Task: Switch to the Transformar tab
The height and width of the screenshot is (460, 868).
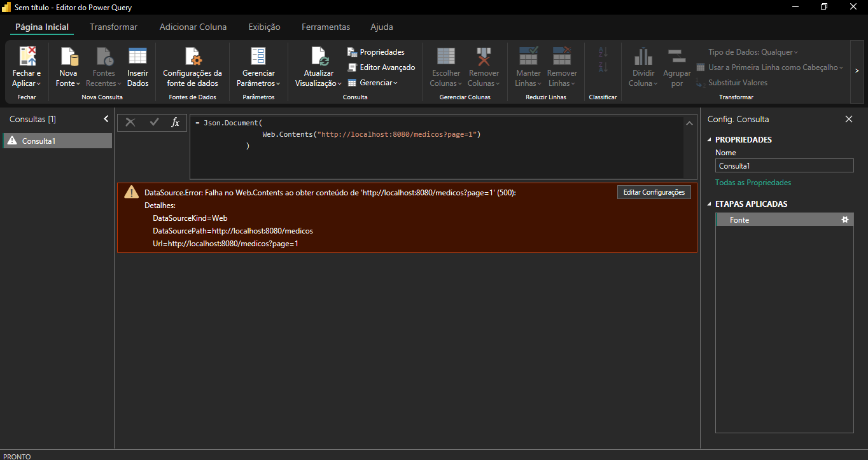Action: point(114,27)
